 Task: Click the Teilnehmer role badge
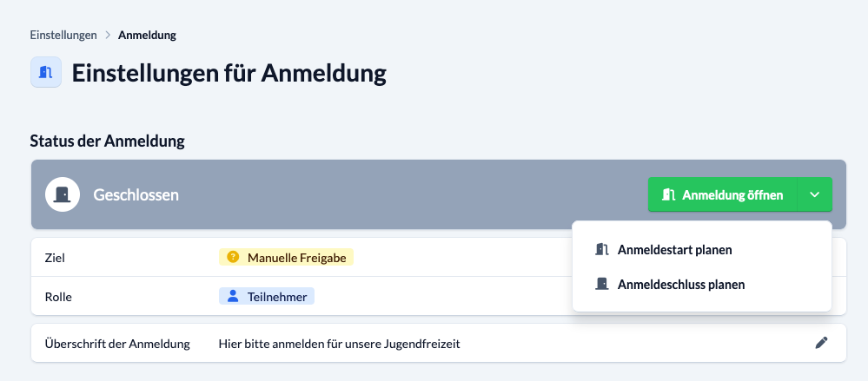click(267, 297)
